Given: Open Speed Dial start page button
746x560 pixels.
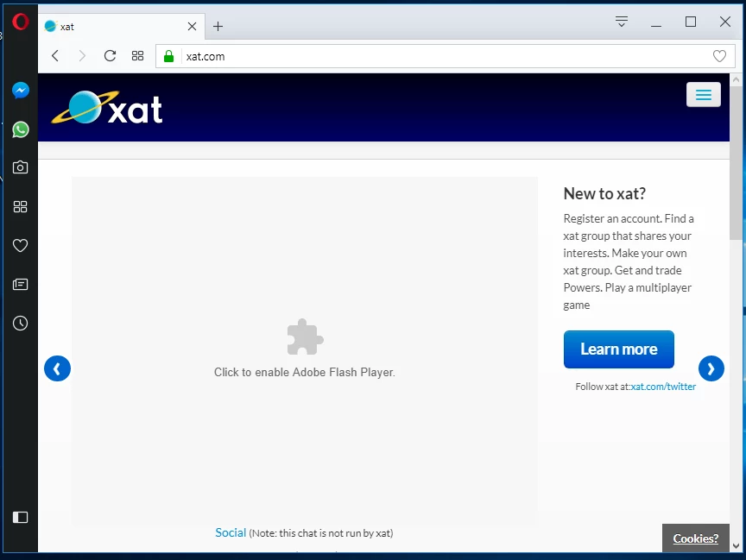Looking at the screenshot, I should [137, 56].
